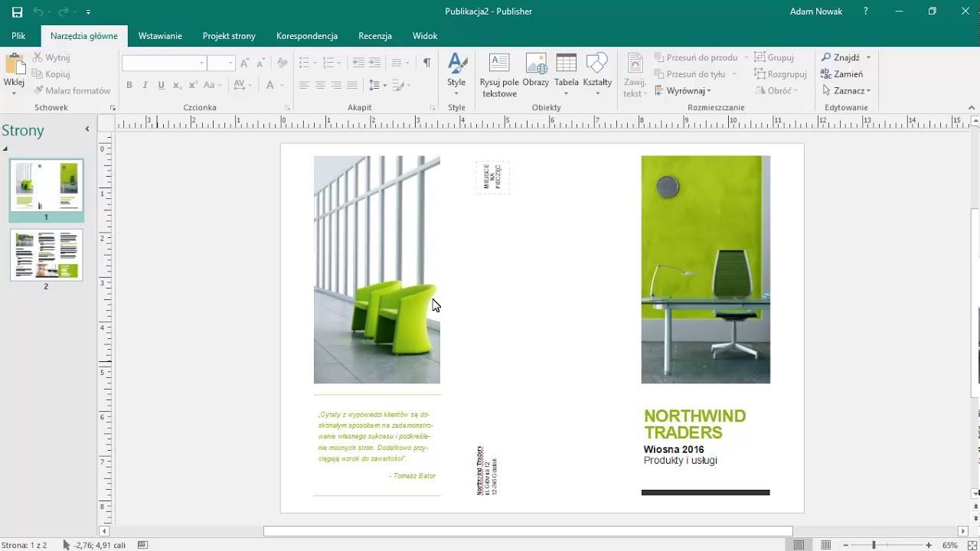
Task: Open the font name combo box
Action: 165,64
